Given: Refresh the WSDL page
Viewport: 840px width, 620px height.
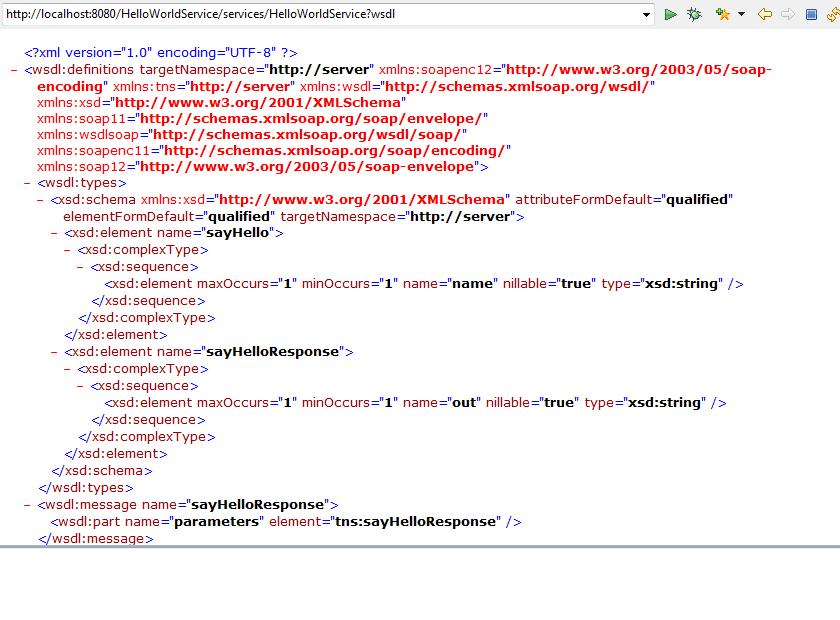Looking at the screenshot, I should [833, 14].
